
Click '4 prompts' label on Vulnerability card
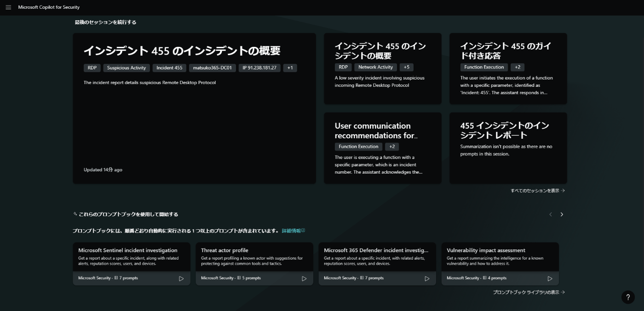click(x=497, y=278)
